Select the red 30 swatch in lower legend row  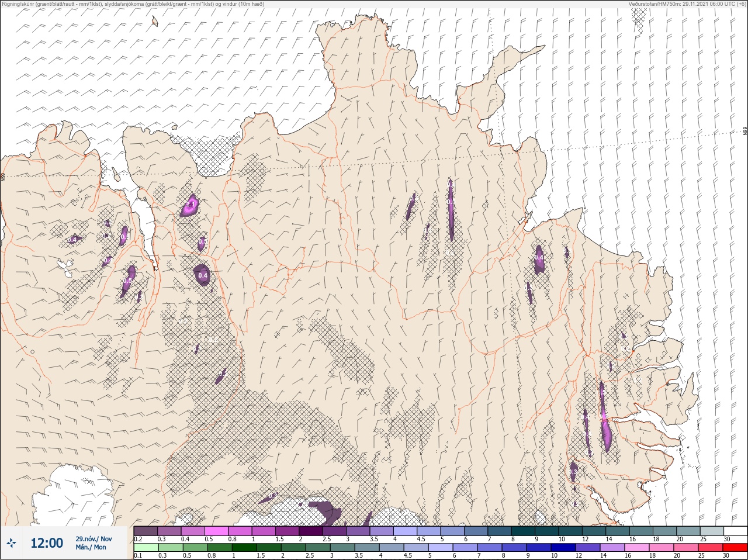(735, 548)
